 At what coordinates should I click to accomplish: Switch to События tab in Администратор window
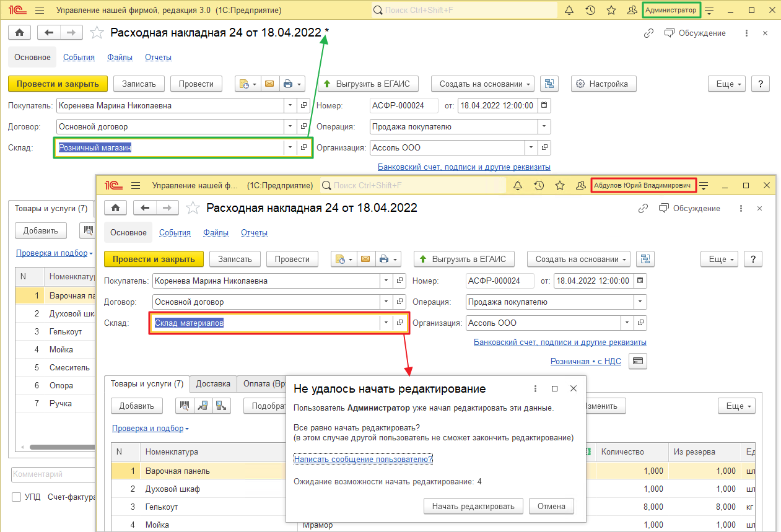(79, 58)
